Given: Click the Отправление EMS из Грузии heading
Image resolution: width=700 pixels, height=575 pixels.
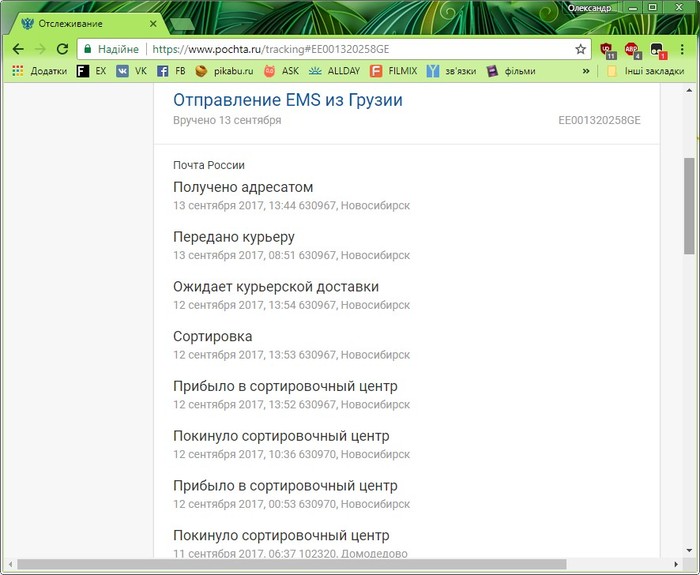Looking at the screenshot, I should click(288, 100).
